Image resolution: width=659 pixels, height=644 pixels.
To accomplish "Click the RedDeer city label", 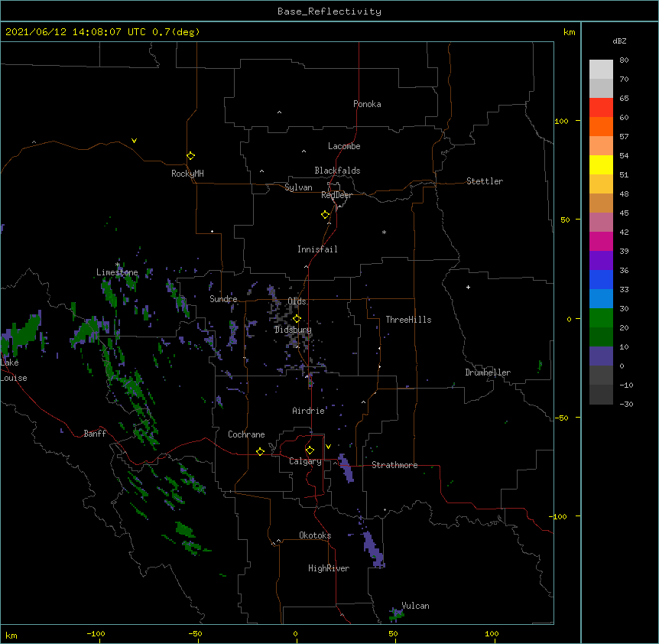I will pos(336,195).
